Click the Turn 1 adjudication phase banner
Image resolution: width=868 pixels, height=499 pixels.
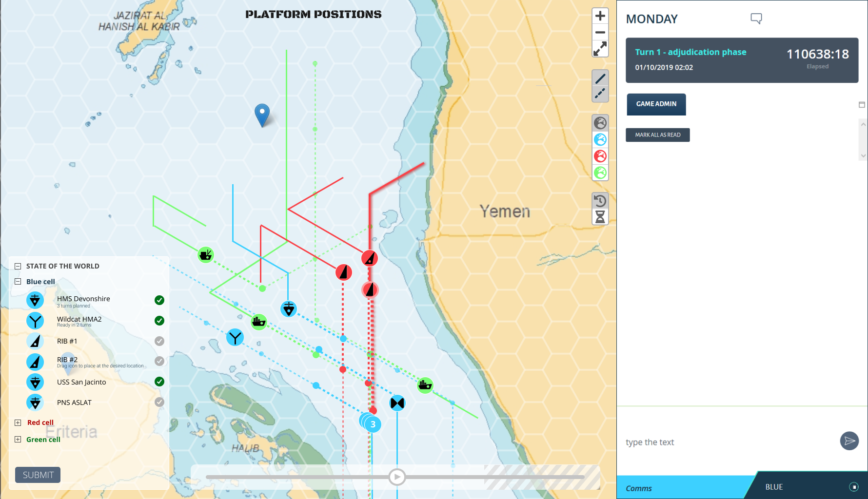pos(742,60)
